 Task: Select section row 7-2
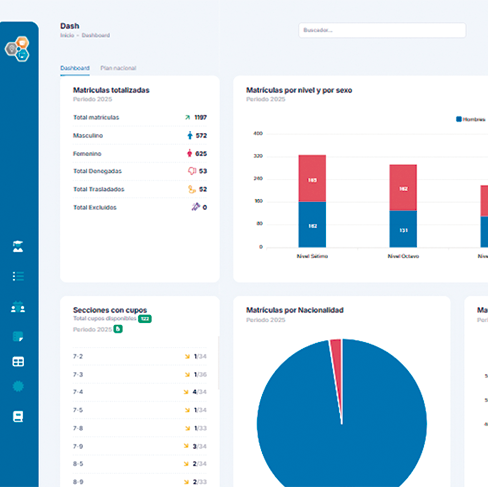pos(140,357)
